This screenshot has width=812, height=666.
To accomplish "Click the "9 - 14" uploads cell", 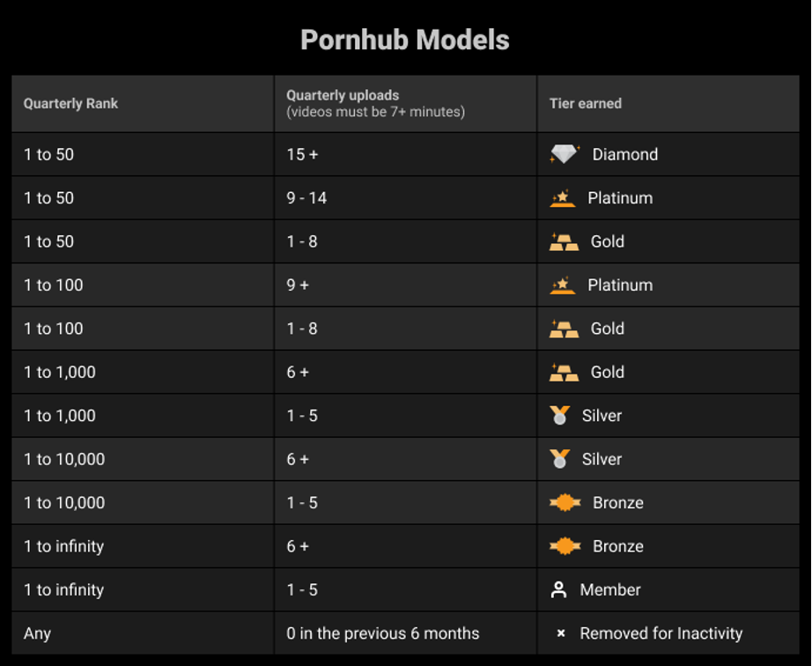I will [x=306, y=198].
